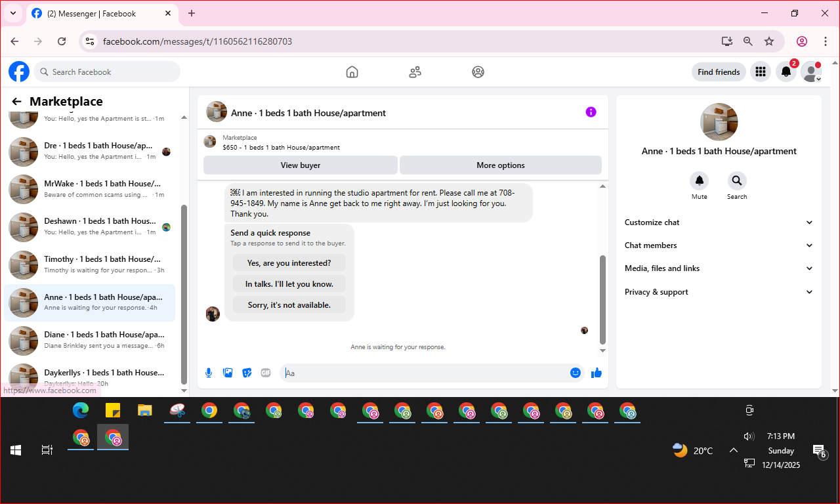Open a new browser tab
Image resolution: width=840 pixels, height=504 pixels.
[192, 13]
